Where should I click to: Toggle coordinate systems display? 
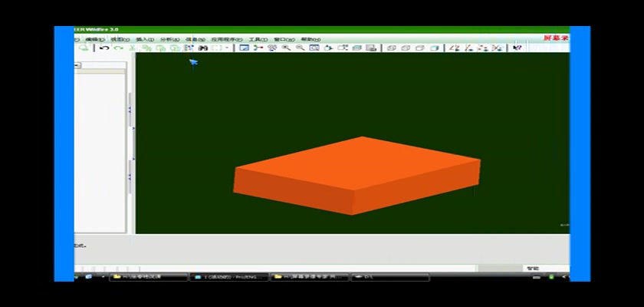pyautogui.click(x=497, y=48)
